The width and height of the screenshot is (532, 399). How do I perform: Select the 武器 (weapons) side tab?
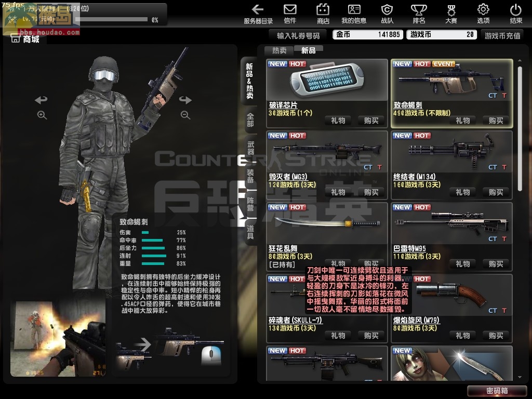click(x=250, y=148)
